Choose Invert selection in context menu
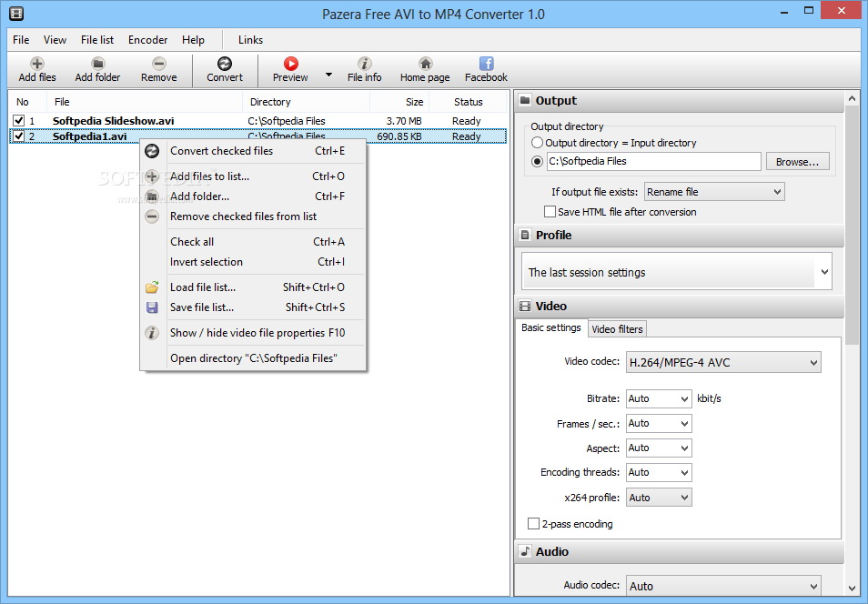Screen dimensions: 868x604 (x=254, y=262)
